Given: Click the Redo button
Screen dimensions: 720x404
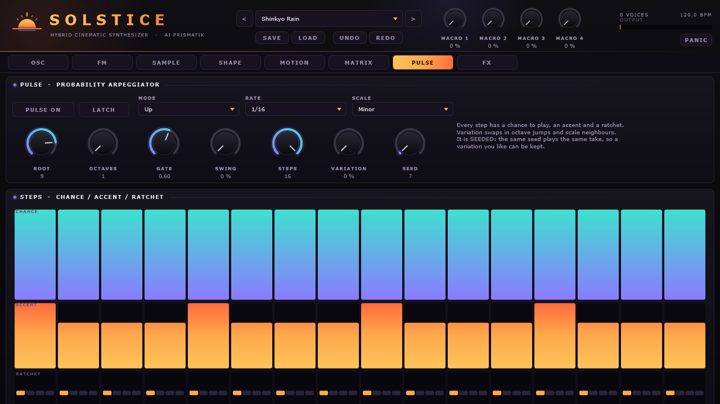Looking at the screenshot, I should (x=385, y=38).
